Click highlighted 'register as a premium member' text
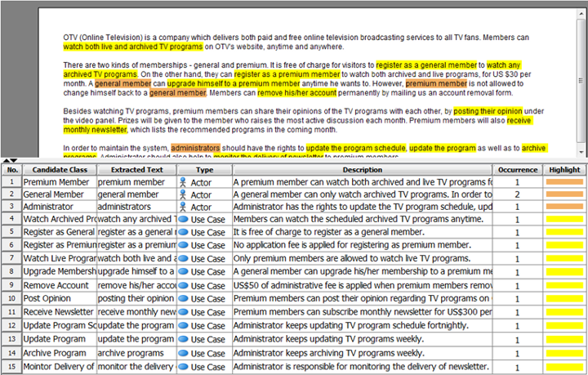Image resolution: width=588 pixels, height=375 pixels. 287,74
